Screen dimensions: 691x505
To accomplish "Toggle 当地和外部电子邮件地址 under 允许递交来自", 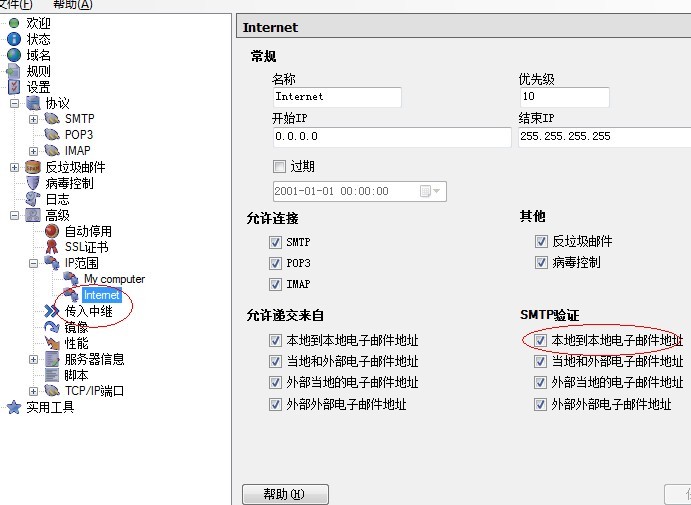I will [275, 362].
